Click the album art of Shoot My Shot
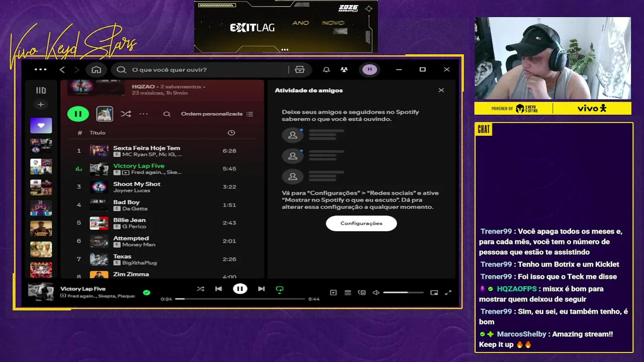 [x=99, y=187]
